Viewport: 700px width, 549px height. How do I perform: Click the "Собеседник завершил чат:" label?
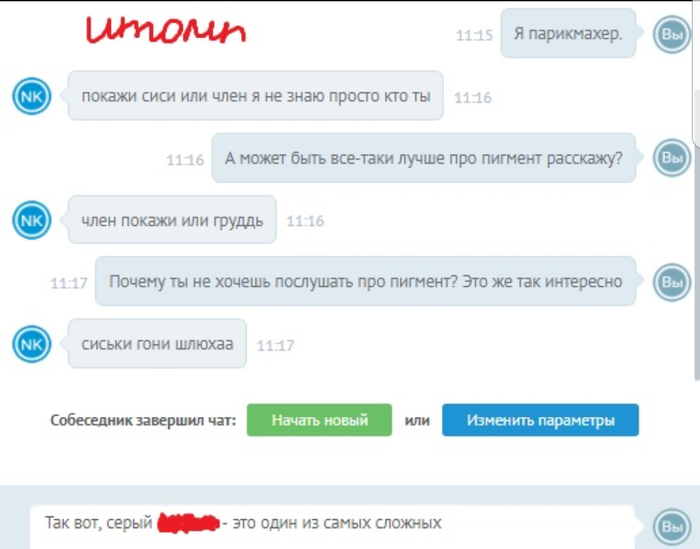(x=143, y=420)
